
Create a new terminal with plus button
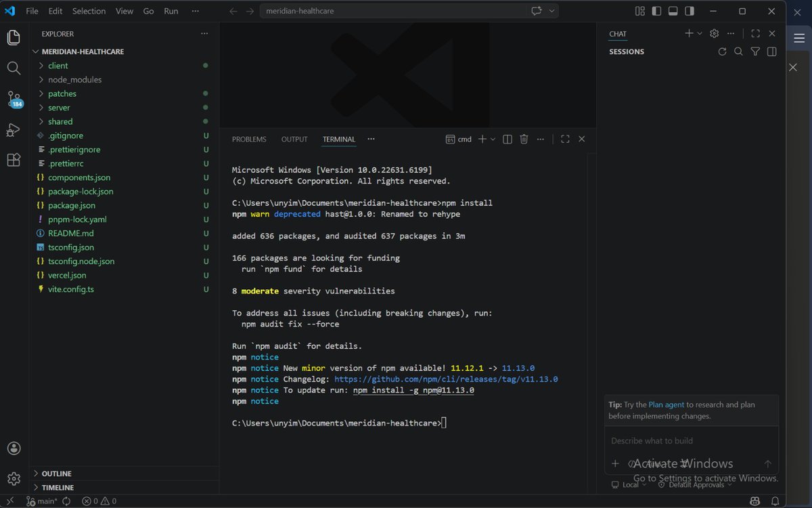(482, 139)
